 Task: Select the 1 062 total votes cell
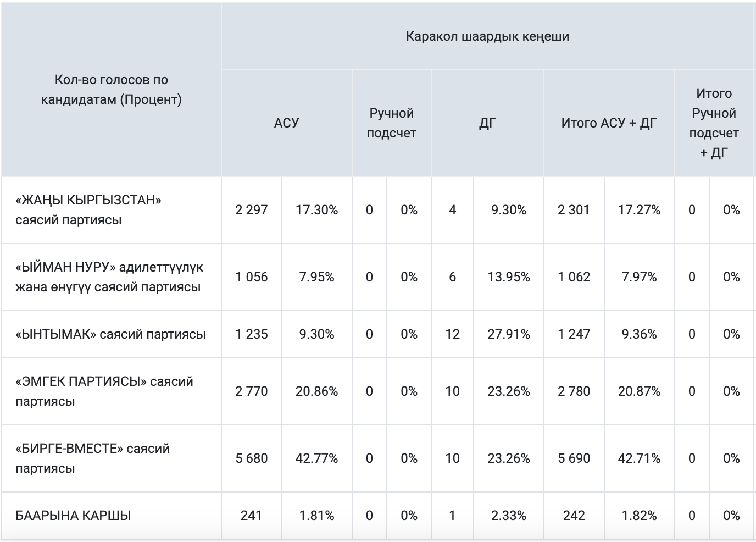pyautogui.click(x=574, y=277)
